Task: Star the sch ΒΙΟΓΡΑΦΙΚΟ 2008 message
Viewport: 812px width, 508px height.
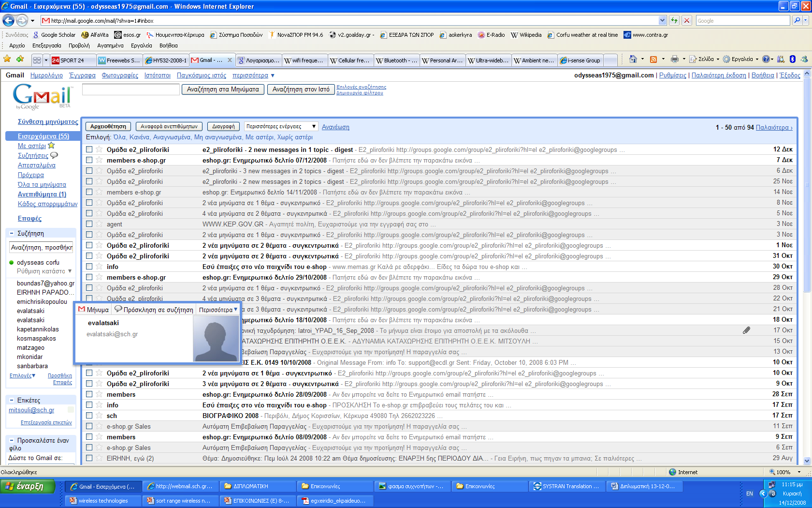Action: click(x=99, y=416)
